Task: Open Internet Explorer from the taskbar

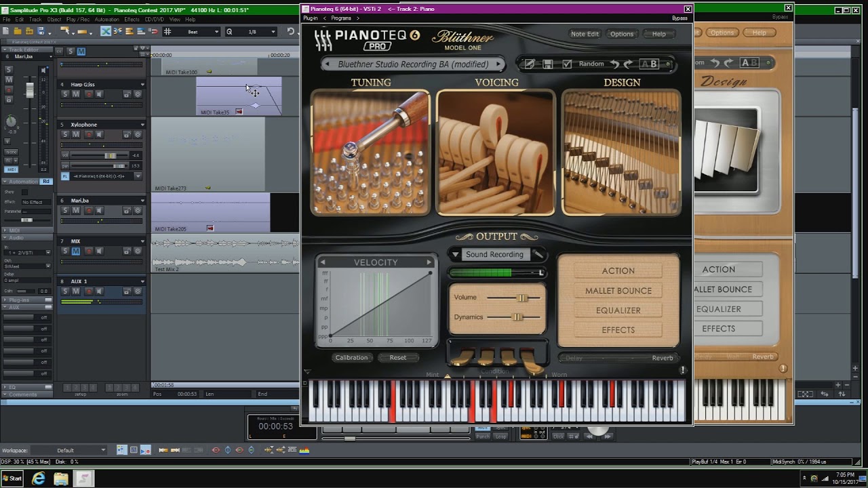Action: coord(39,479)
